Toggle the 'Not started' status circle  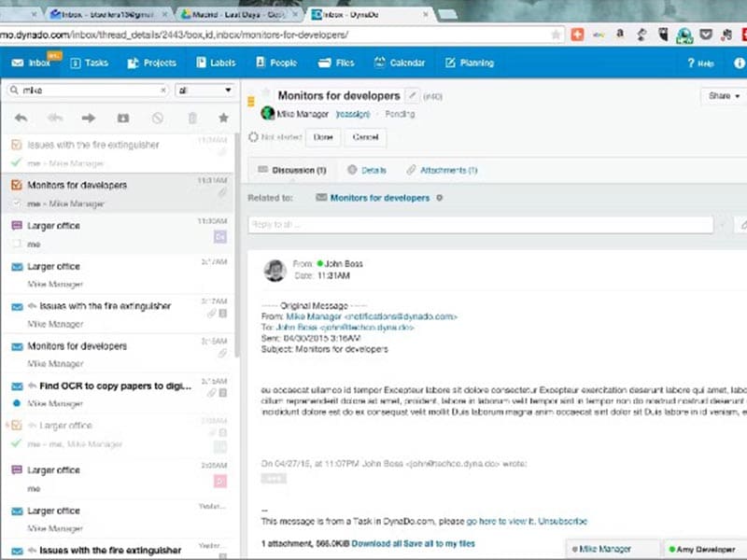253,137
